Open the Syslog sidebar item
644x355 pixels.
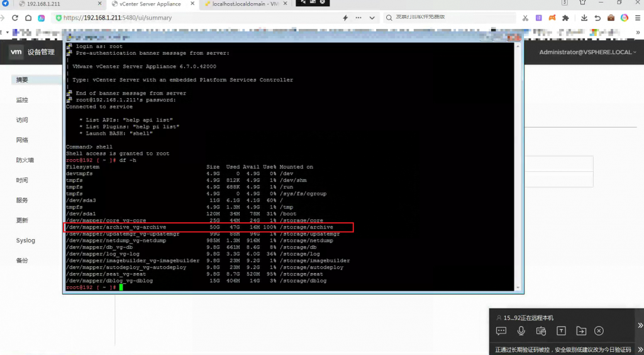(x=25, y=240)
